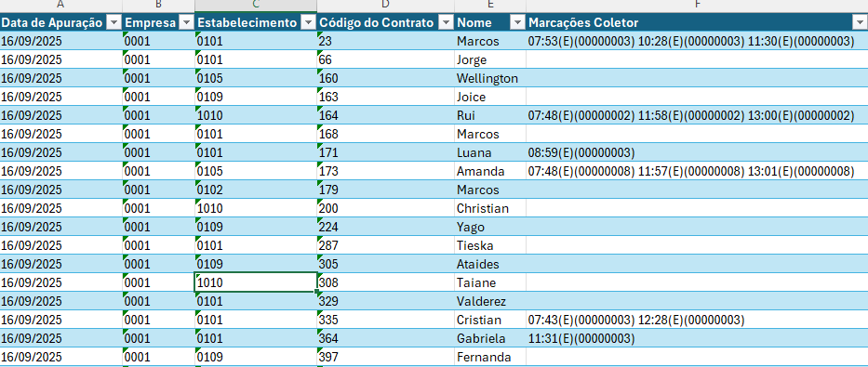Select contract code cell 171
The height and width of the screenshot is (367, 868).
coord(386,152)
